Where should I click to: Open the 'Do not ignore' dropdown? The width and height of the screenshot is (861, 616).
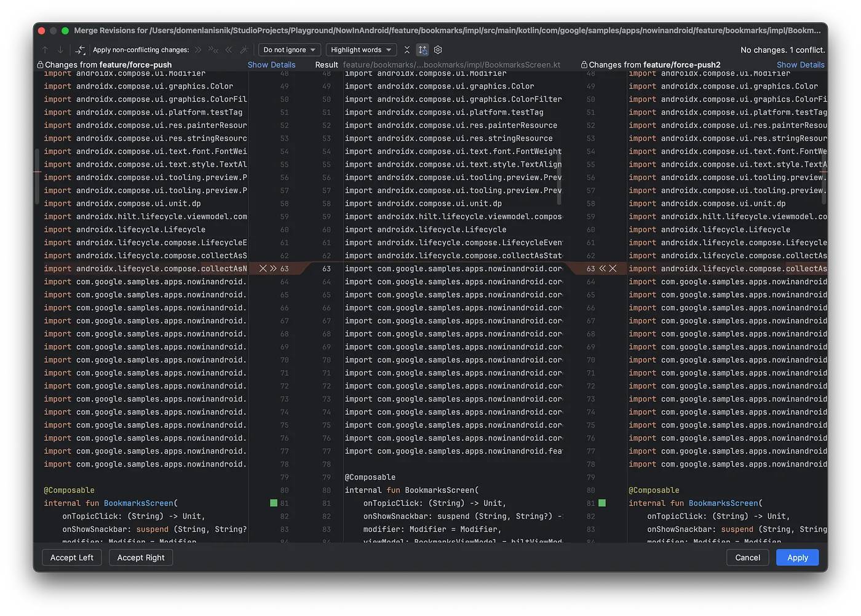tap(289, 50)
